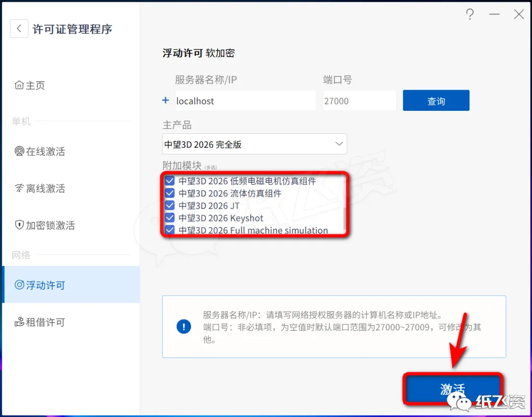Click the chevron arrow of 主产品 combo box

[339, 144]
